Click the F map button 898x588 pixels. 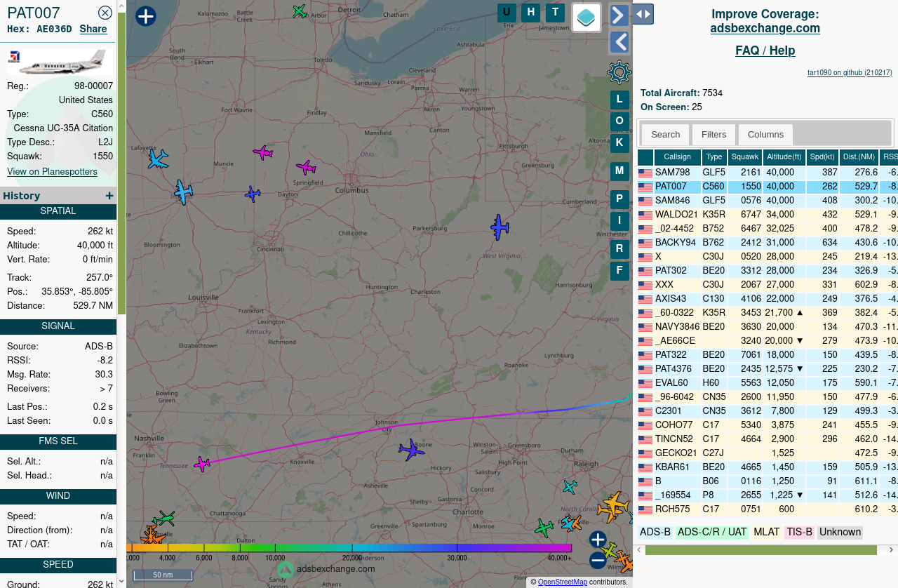click(x=619, y=271)
